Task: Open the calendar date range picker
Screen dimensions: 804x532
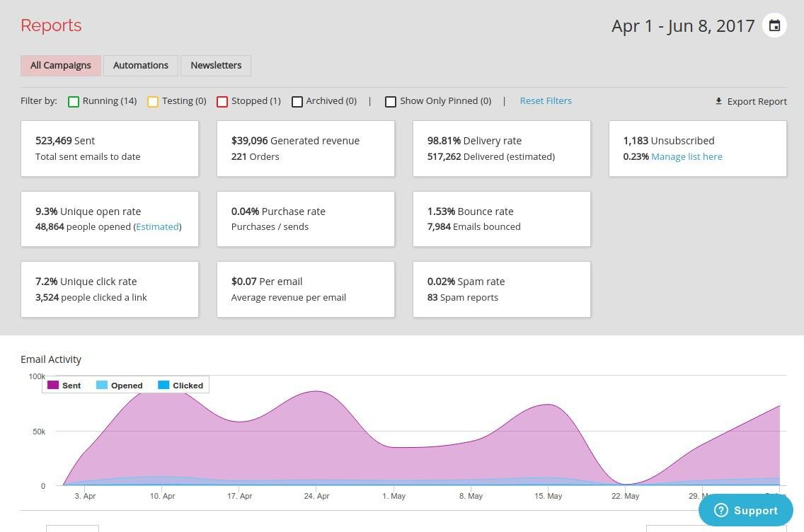Action: [774, 25]
